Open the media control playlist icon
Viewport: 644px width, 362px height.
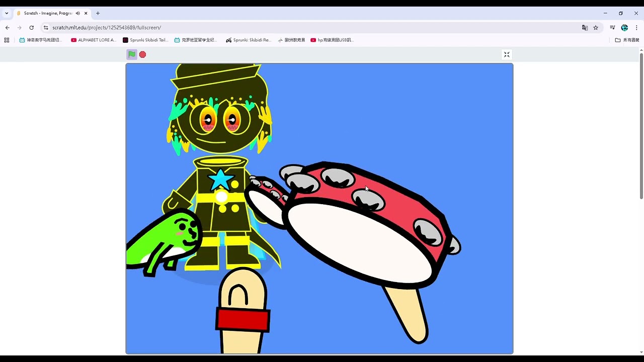point(612,28)
